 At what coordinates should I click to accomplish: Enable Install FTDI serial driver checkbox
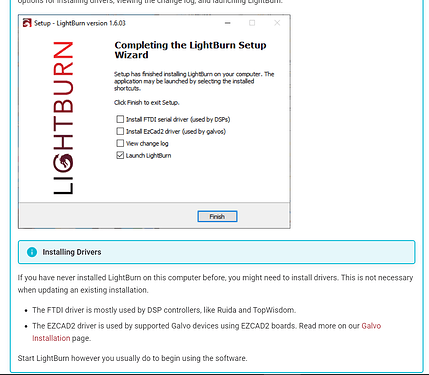(x=120, y=119)
